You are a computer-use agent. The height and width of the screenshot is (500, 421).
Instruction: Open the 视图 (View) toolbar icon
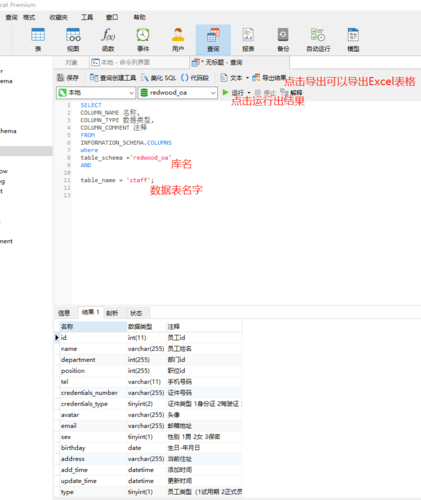tap(73, 40)
